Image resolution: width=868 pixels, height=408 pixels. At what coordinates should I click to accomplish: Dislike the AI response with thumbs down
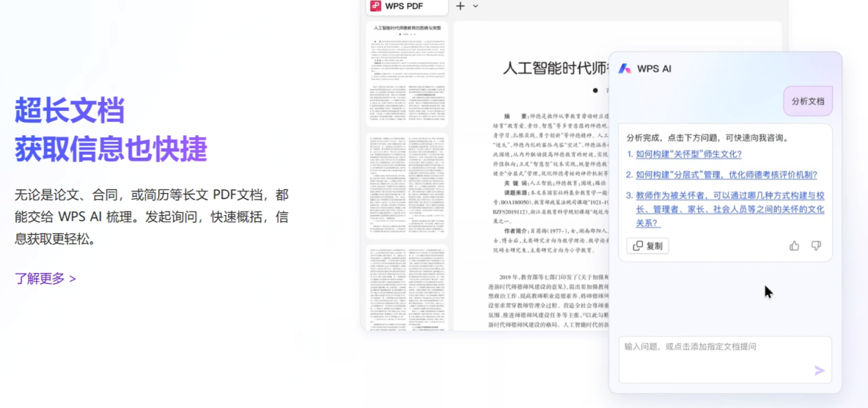pyautogui.click(x=816, y=246)
